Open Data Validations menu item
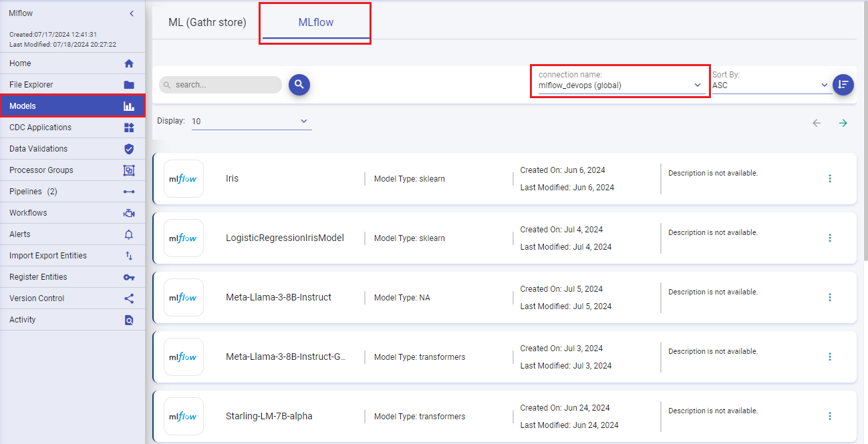This screenshot has height=444, width=868. pos(72,149)
